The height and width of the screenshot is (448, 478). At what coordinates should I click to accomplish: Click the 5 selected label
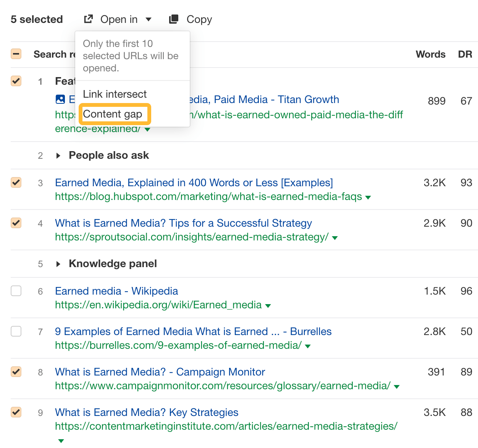(37, 19)
